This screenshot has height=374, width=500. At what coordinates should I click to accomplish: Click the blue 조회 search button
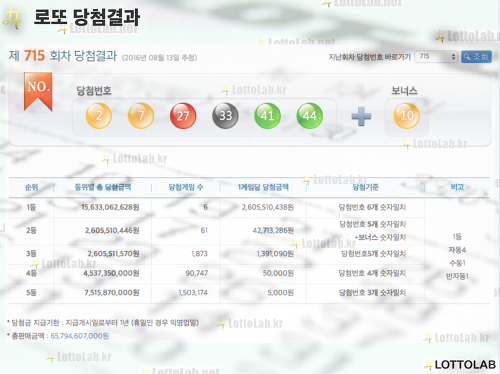(x=476, y=57)
